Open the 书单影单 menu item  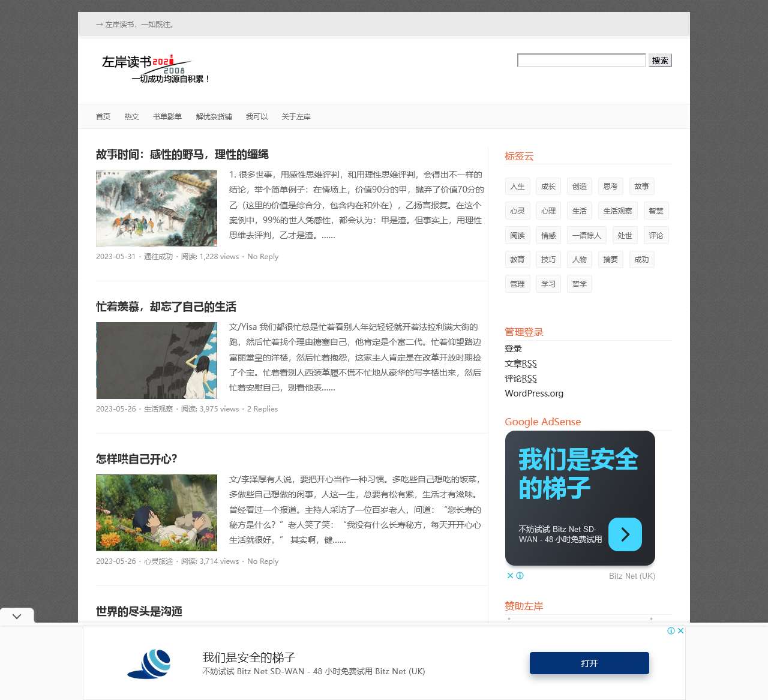167,116
